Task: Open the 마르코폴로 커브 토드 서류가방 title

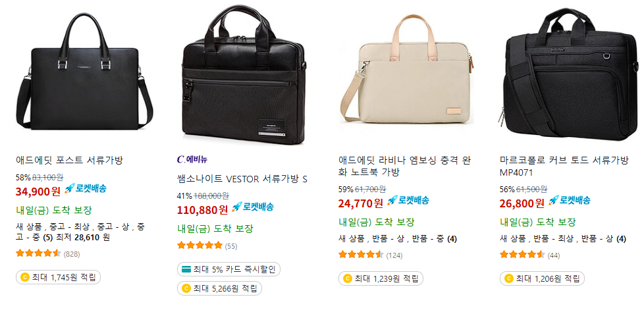Action: pos(564,166)
